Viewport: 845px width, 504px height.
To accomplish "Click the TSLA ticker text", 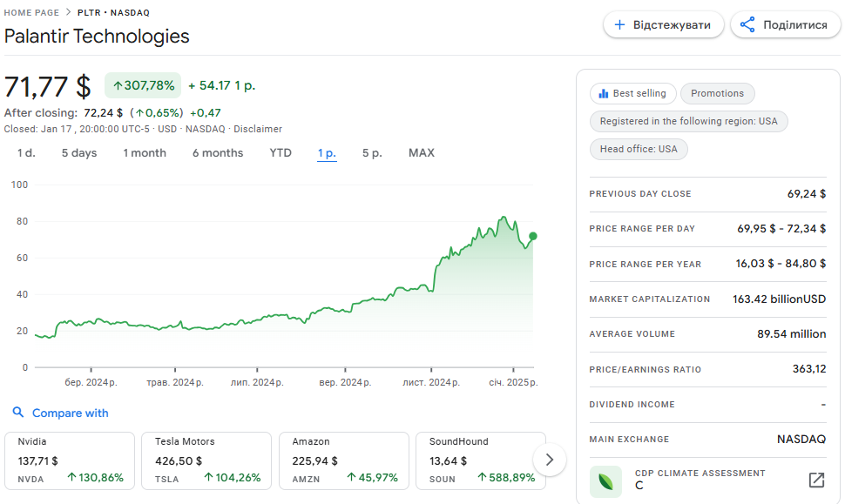I will (166, 480).
